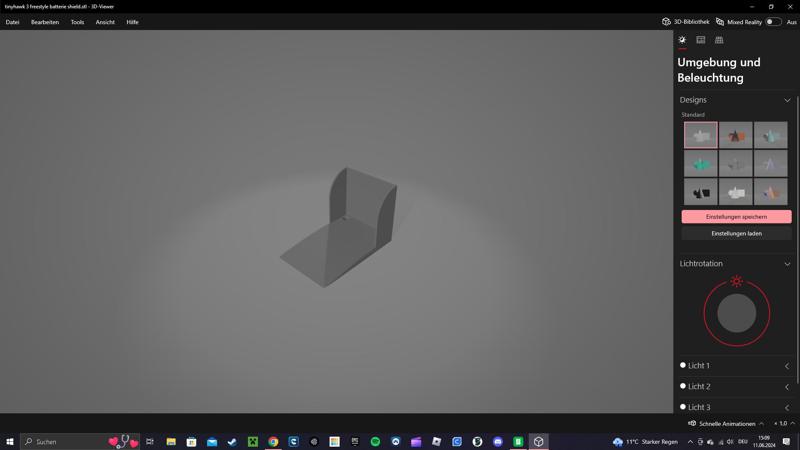This screenshot has height=450, width=800.
Task: Select the white design thumbnail in bottom row
Action: point(736,192)
